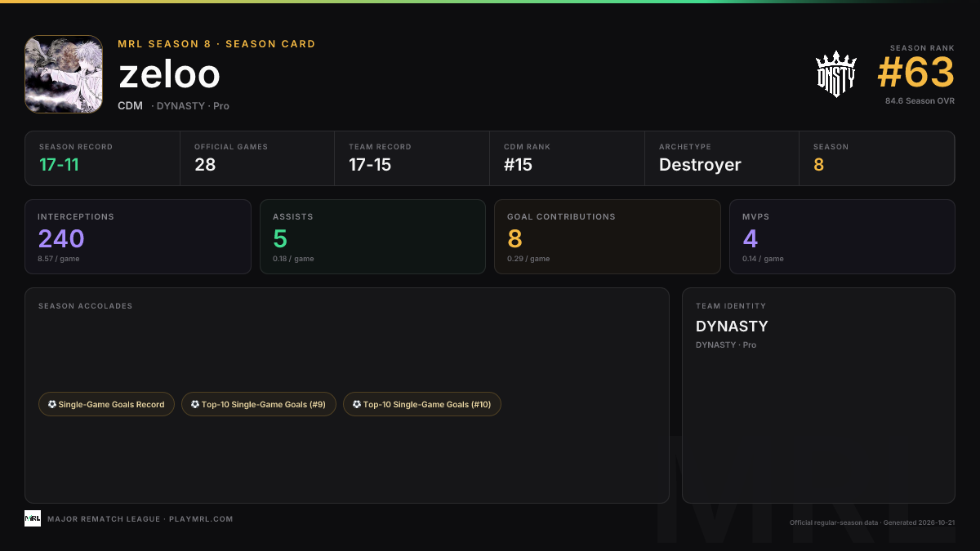The width and height of the screenshot is (980, 551).
Task: Click the Season Record 17-11 cell
Action: click(102, 158)
